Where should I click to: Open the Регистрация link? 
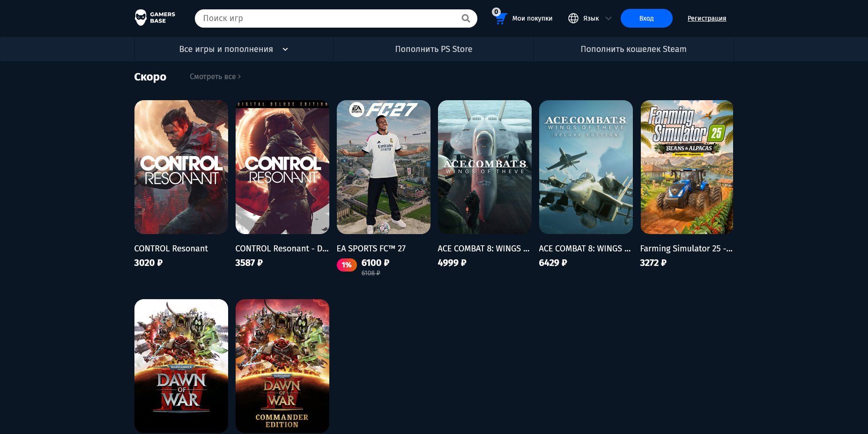click(707, 18)
